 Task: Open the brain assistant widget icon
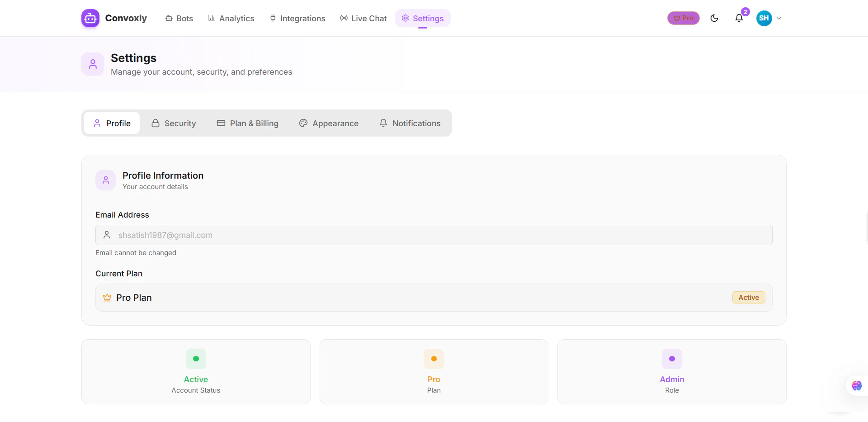click(x=857, y=385)
